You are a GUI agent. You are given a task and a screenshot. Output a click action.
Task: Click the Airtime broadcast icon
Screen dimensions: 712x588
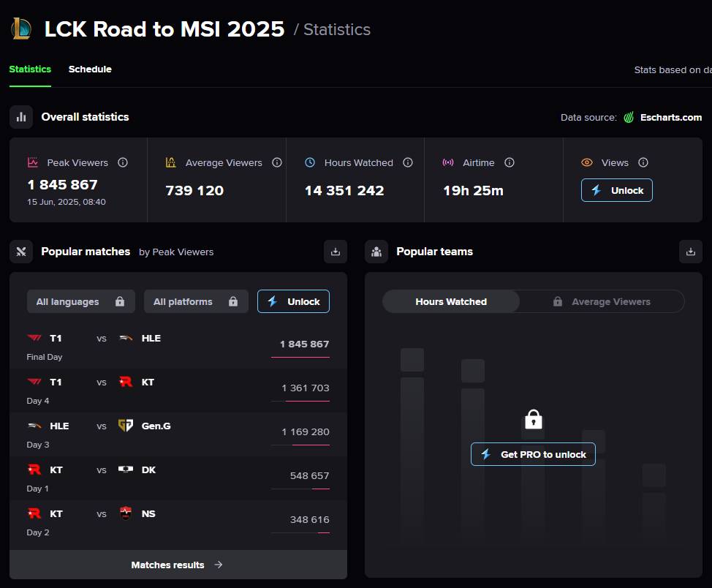pyautogui.click(x=448, y=162)
